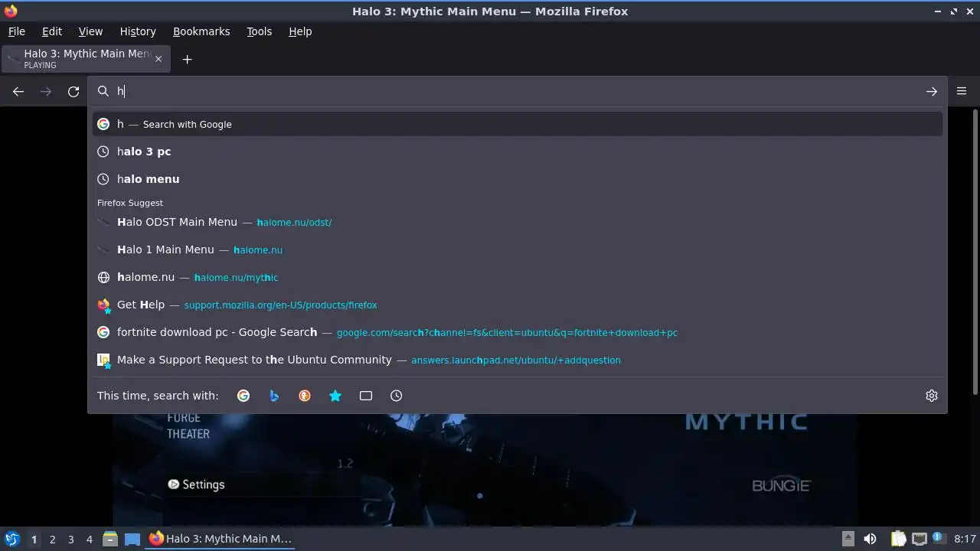
Task: Click Settings on the Halo page
Action: coord(204,484)
